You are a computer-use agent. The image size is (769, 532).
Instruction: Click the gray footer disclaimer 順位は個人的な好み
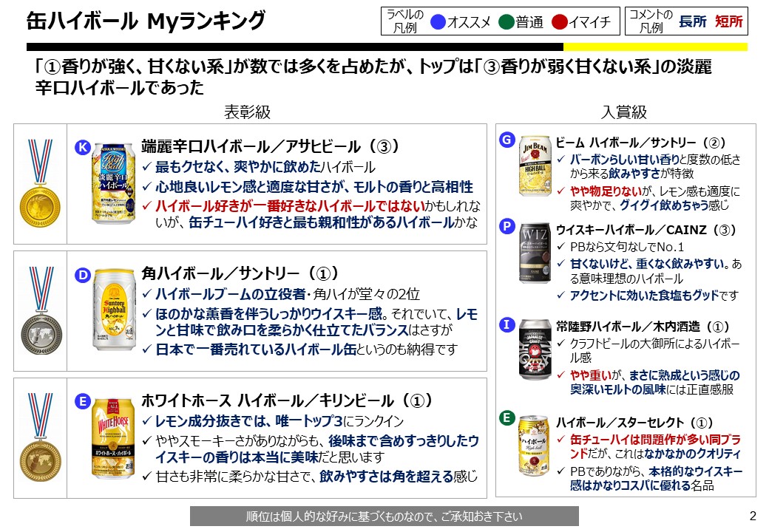click(384, 516)
